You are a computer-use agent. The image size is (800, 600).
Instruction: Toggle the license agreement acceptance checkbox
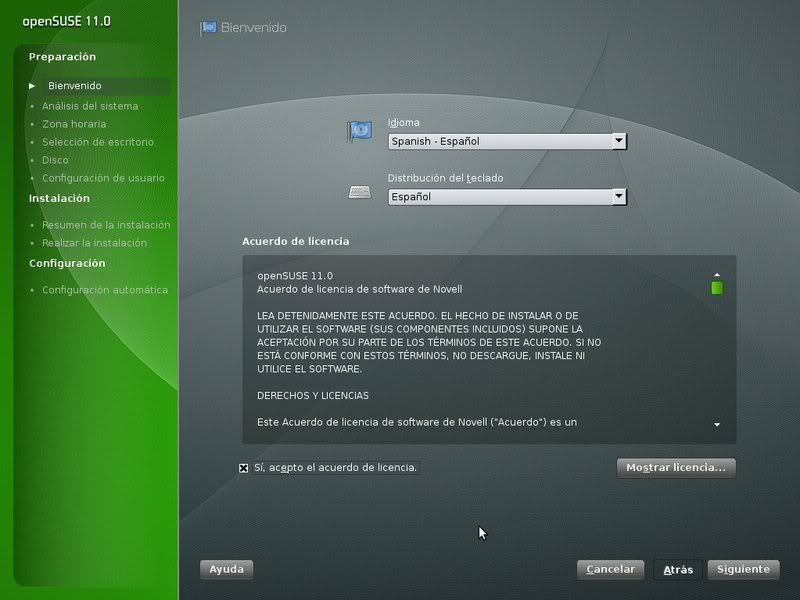click(x=243, y=468)
